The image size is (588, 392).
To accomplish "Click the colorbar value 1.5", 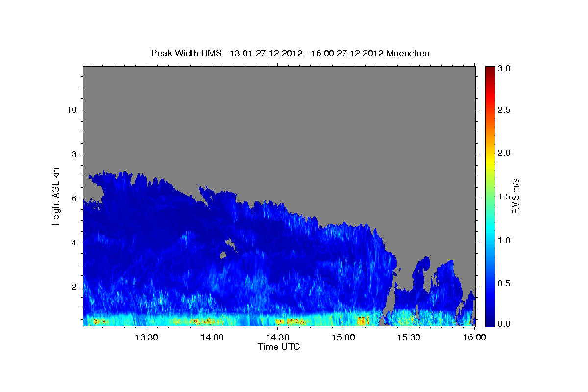I will [504, 196].
